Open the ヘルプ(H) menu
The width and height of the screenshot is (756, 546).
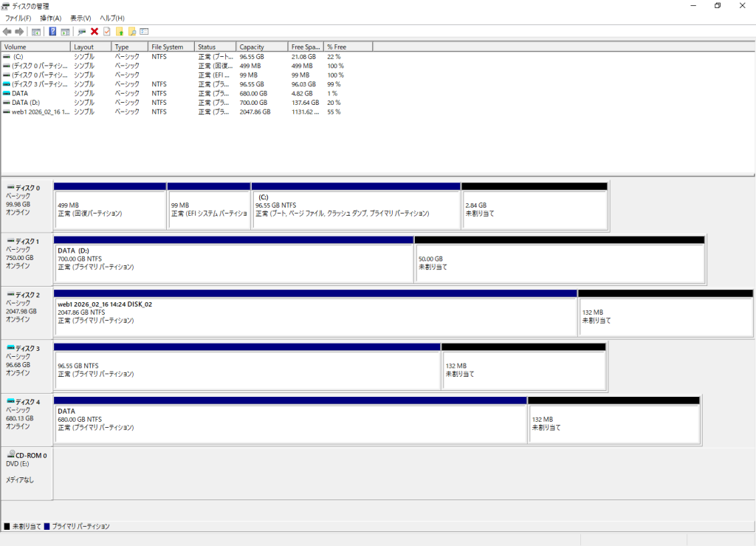(112, 18)
